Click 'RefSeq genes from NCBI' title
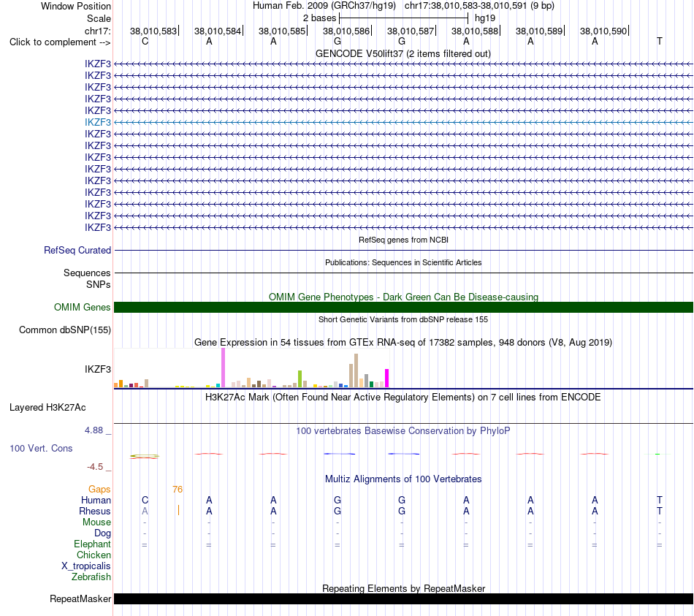The width and height of the screenshot is (694, 616). point(403,240)
